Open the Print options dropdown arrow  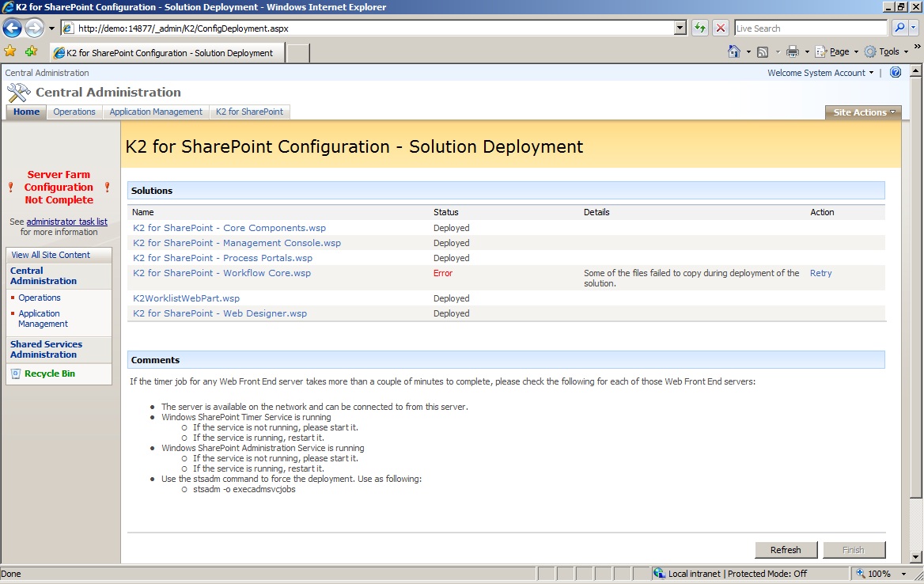[807, 52]
